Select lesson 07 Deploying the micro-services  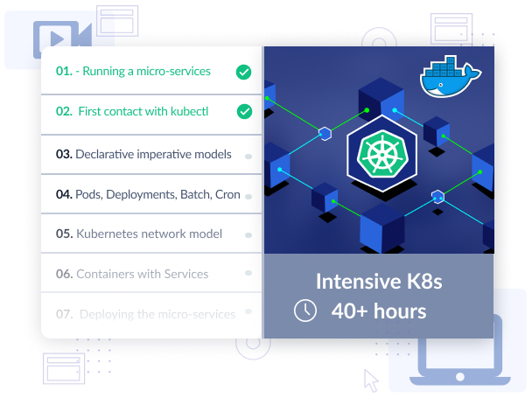pos(151,315)
